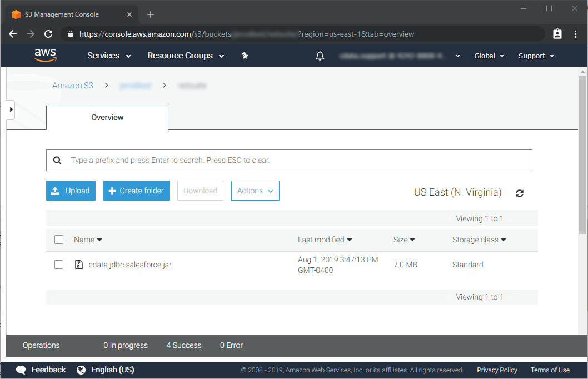The height and width of the screenshot is (379, 588).
Task: Click the jar file icon for cdata.jdbc.salesforce.jar
Action: [79, 265]
